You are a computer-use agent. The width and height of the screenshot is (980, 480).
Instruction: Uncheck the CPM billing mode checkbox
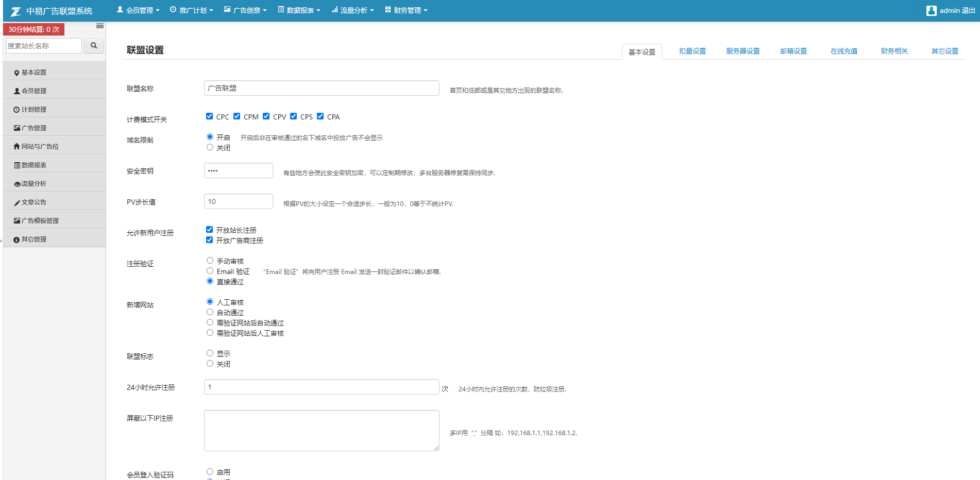coord(236,116)
